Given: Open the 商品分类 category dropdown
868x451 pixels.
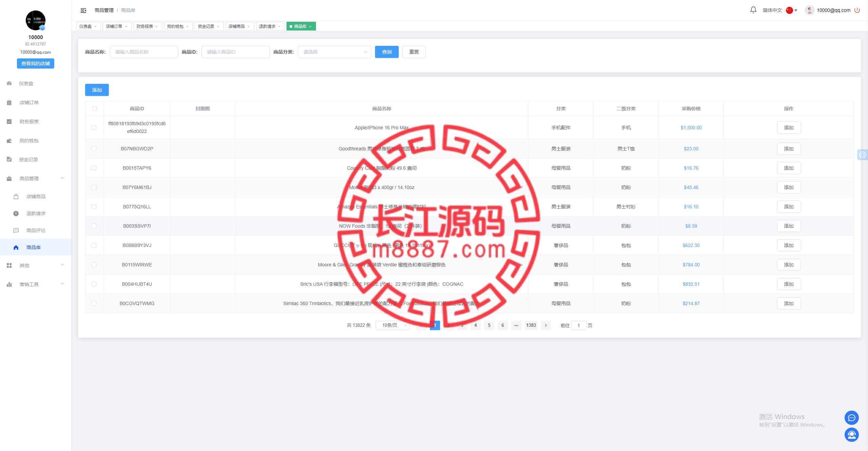Looking at the screenshot, I should pos(335,52).
